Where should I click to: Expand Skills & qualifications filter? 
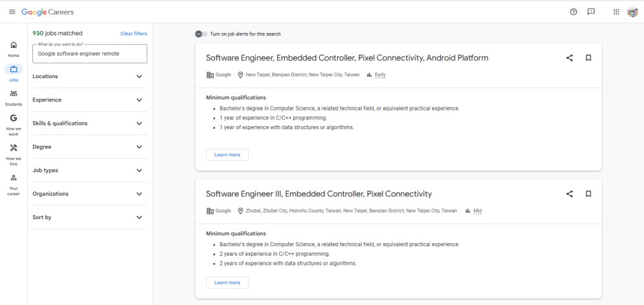point(90,123)
